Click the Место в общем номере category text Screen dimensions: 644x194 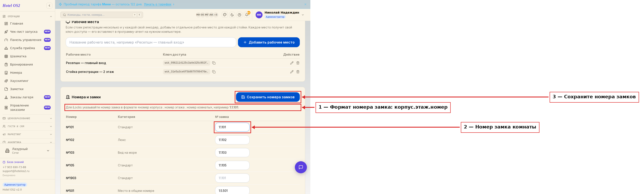click(136, 191)
